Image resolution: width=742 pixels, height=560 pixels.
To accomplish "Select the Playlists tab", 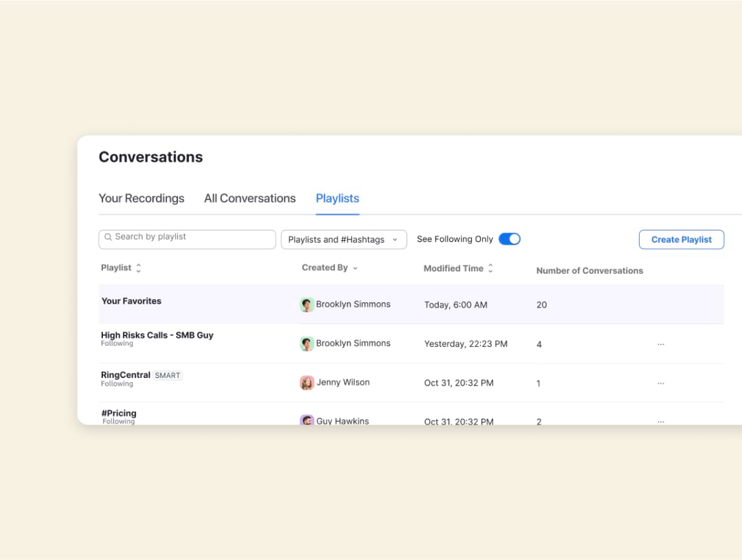I will click(x=337, y=199).
